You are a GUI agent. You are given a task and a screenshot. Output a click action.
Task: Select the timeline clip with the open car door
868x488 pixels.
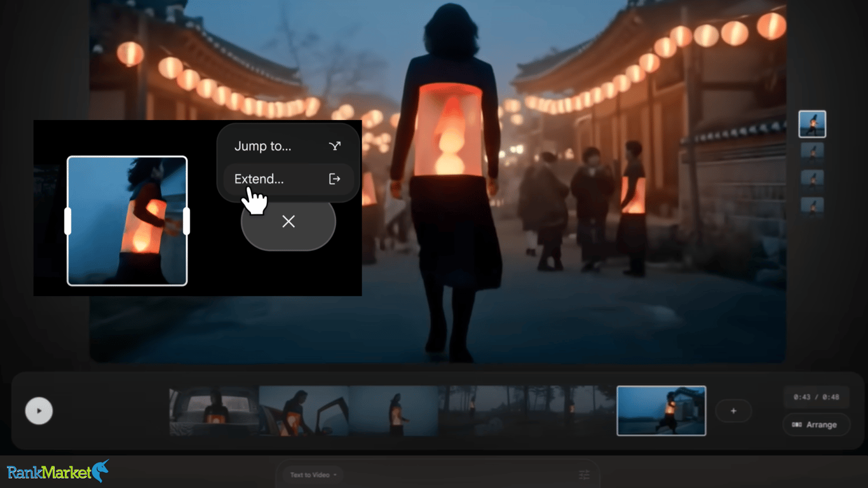[304, 411]
